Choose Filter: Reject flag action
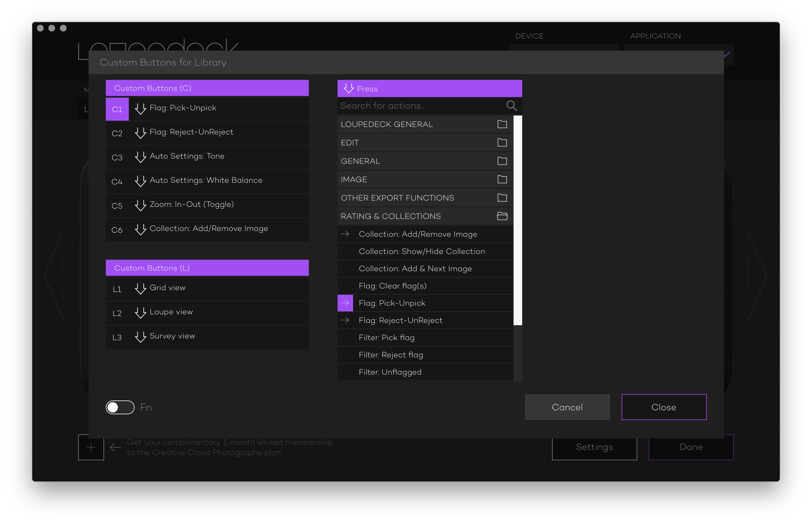 point(390,355)
